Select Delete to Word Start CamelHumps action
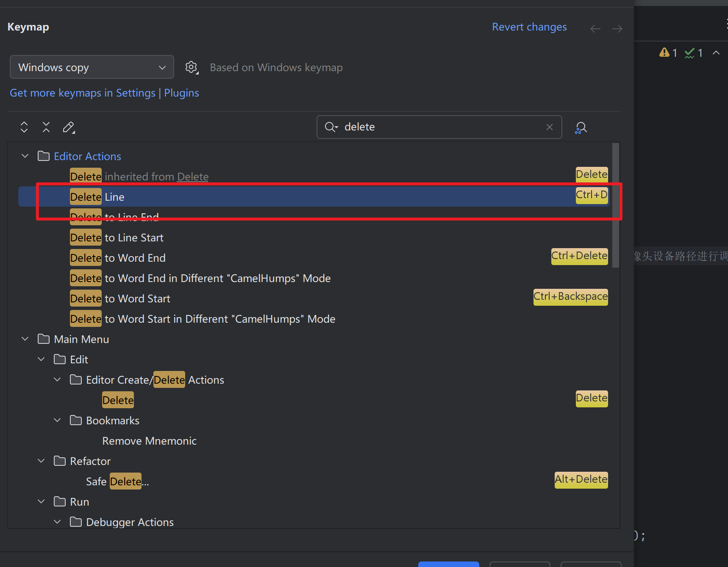This screenshot has width=728, height=567. pos(314,319)
